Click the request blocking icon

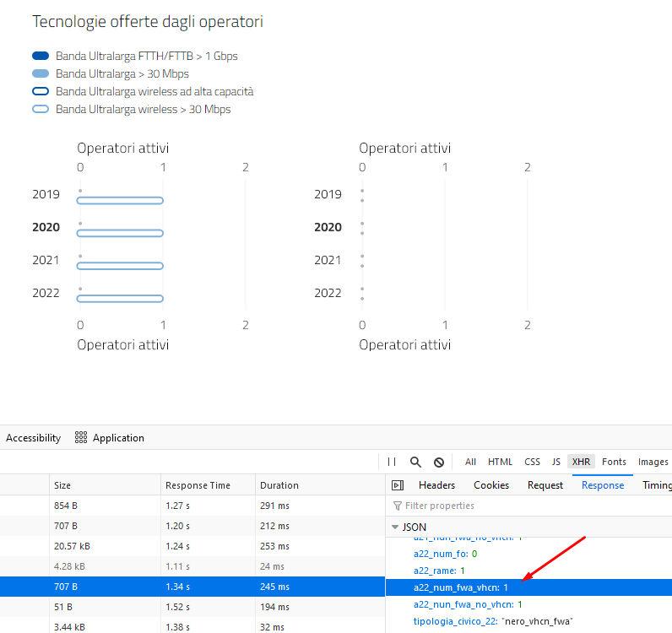point(439,462)
